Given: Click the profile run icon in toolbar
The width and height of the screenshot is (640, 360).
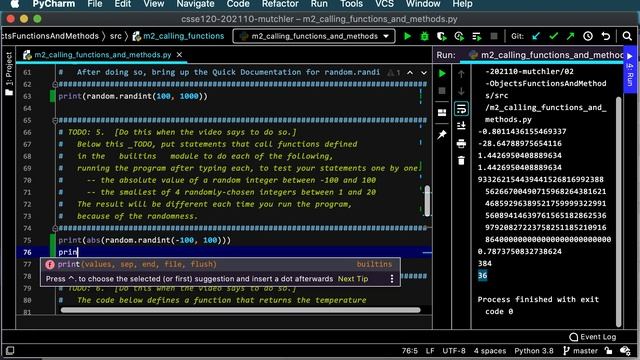Looking at the screenshot, I should click(459, 36).
